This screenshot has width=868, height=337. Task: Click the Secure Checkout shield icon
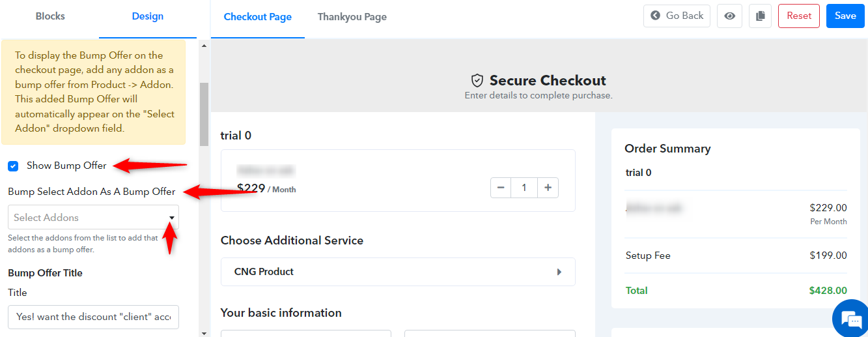tap(477, 80)
